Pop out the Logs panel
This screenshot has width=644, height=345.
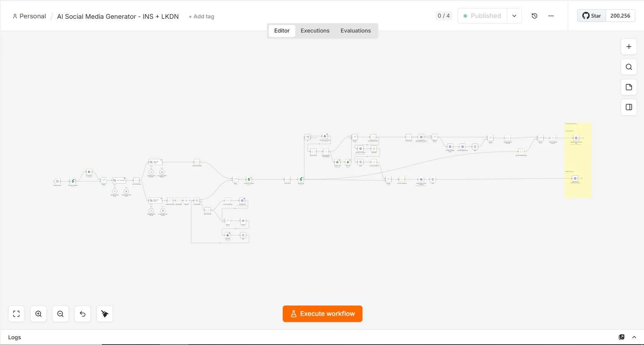pos(621,337)
